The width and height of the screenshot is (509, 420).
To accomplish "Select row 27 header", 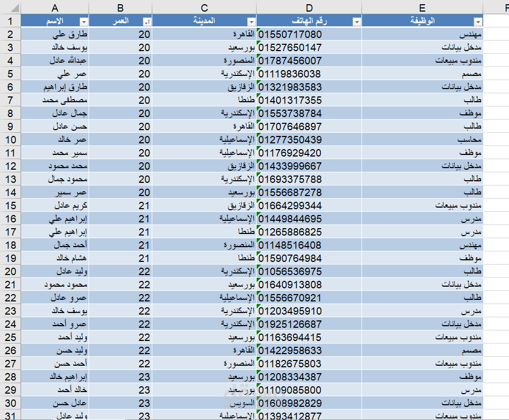I will pyautogui.click(x=11, y=364).
